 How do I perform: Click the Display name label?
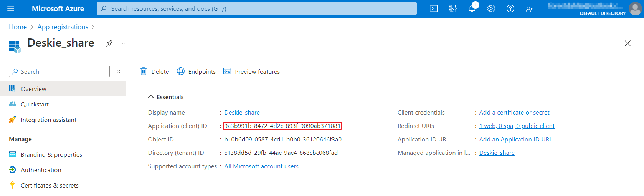pyautogui.click(x=166, y=112)
